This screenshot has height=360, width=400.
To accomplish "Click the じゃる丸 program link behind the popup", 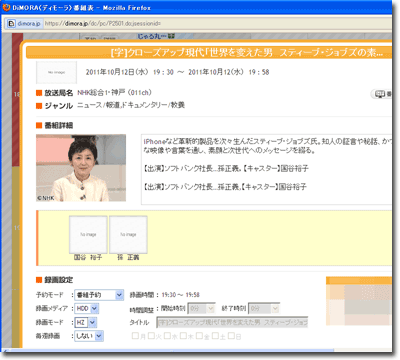I will click(156, 36).
